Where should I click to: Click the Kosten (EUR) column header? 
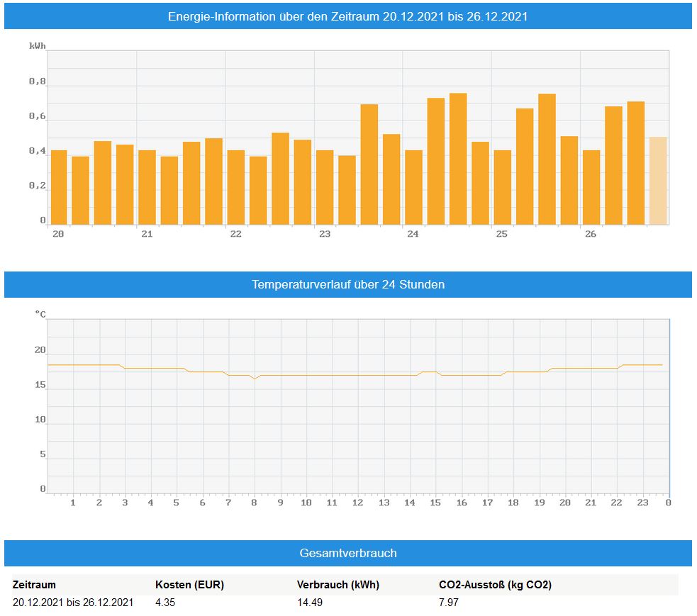click(190, 584)
